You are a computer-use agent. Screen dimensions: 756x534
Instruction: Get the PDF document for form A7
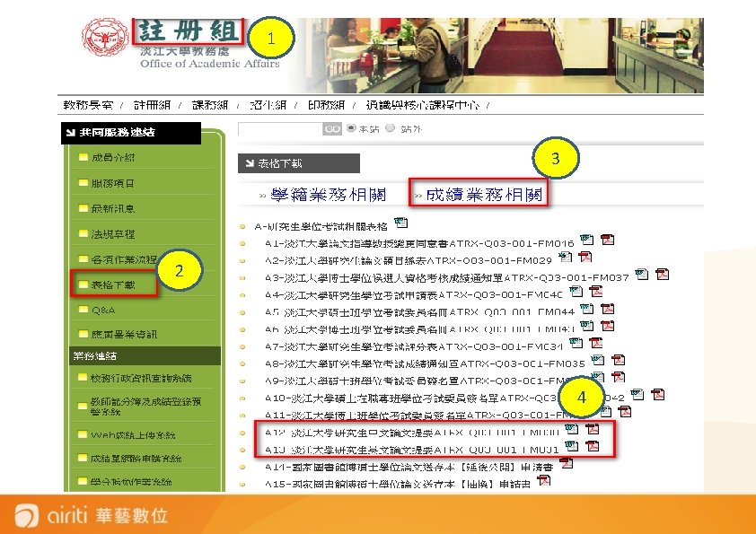pos(596,343)
